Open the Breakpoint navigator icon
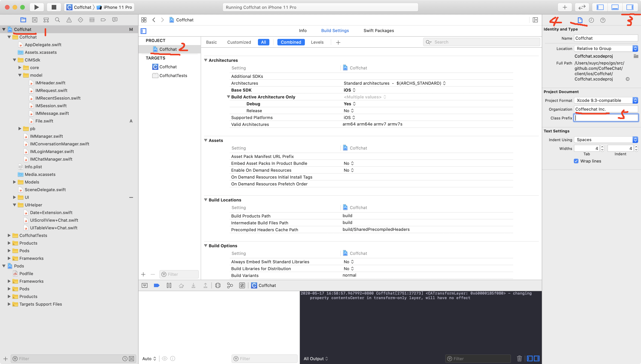 [103, 20]
